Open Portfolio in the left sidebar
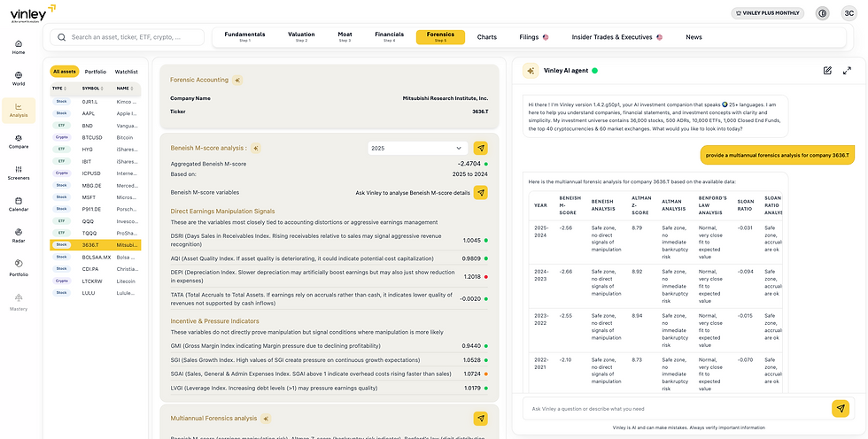The image size is (868, 439). [x=19, y=267]
